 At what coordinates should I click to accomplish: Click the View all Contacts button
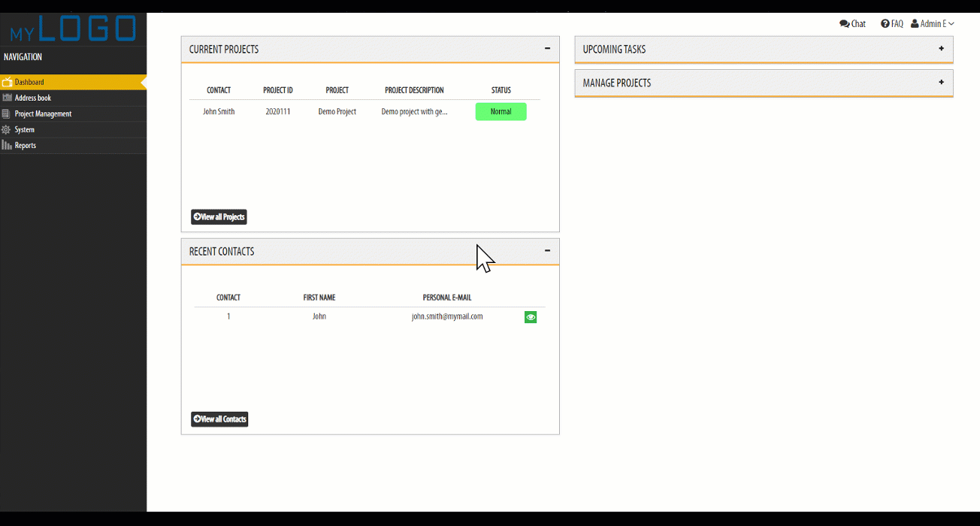coord(219,419)
